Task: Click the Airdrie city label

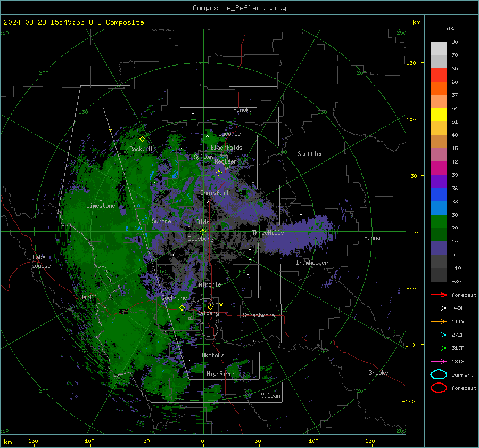Action: click(x=210, y=284)
